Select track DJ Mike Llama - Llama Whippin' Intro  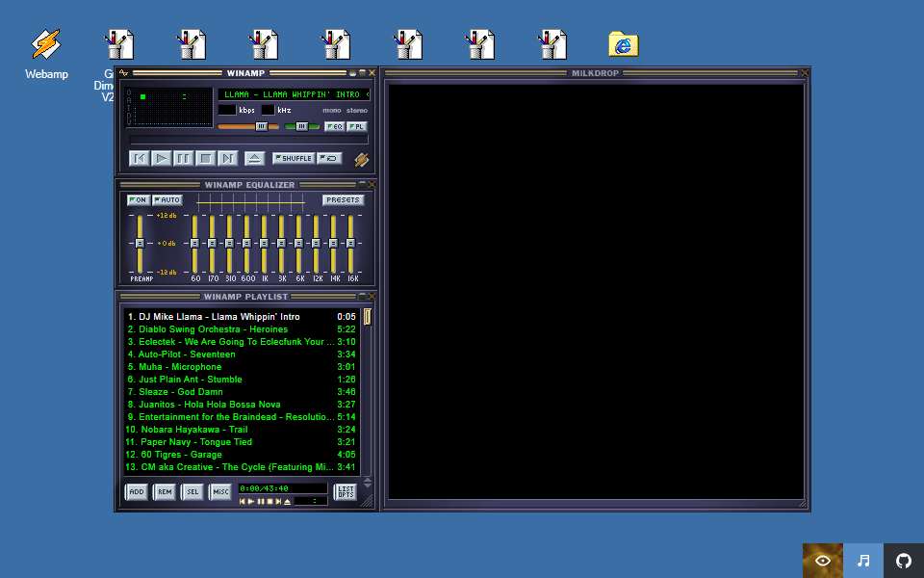point(242,317)
